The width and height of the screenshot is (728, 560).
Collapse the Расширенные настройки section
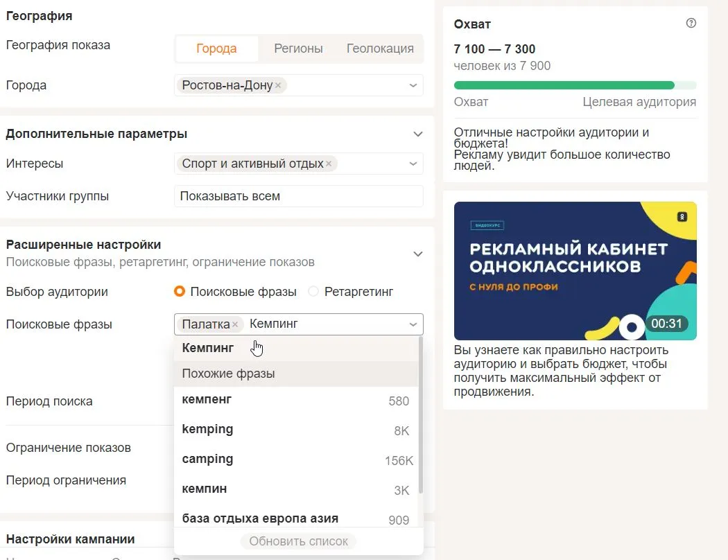pos(417,254)
